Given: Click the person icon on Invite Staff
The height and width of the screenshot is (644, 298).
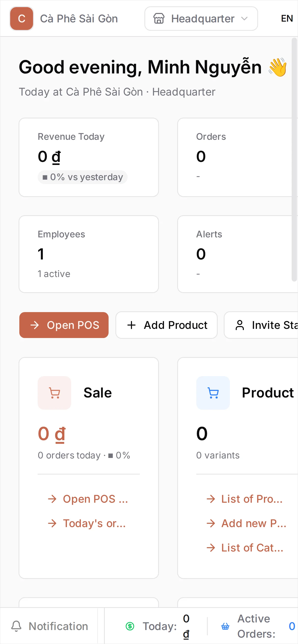Looking at the screenshot, I should click(240, 325).
